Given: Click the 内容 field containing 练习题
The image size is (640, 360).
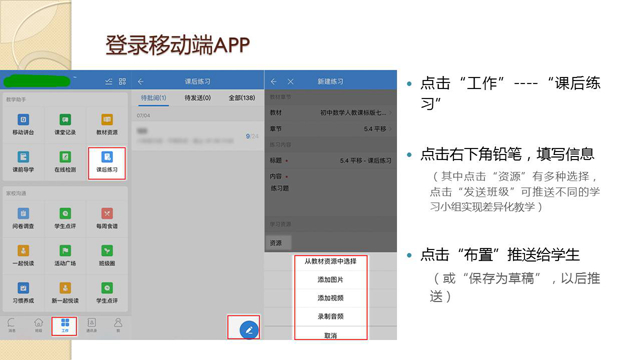Looking at the screenshot, I should click(x=331, y=191).
